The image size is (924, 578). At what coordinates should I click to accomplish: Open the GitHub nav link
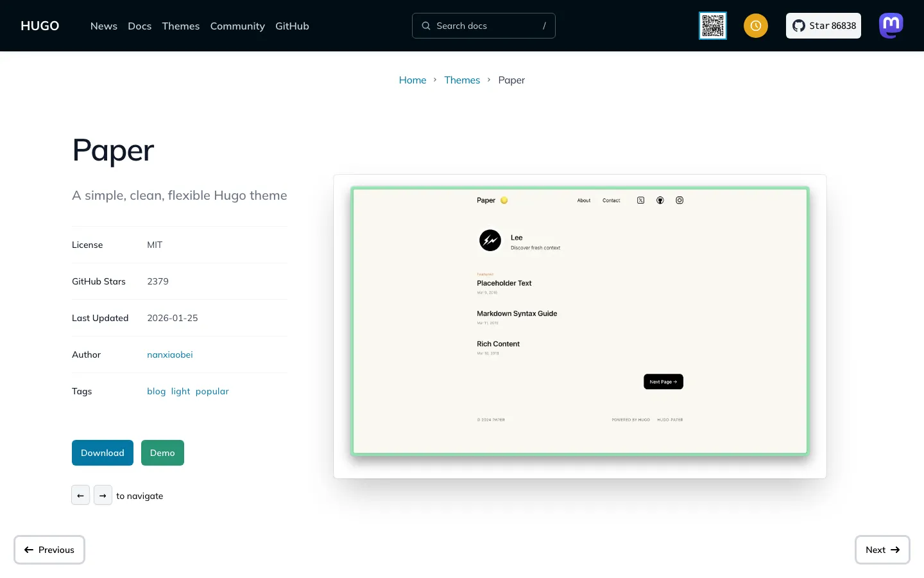point(292,26)
